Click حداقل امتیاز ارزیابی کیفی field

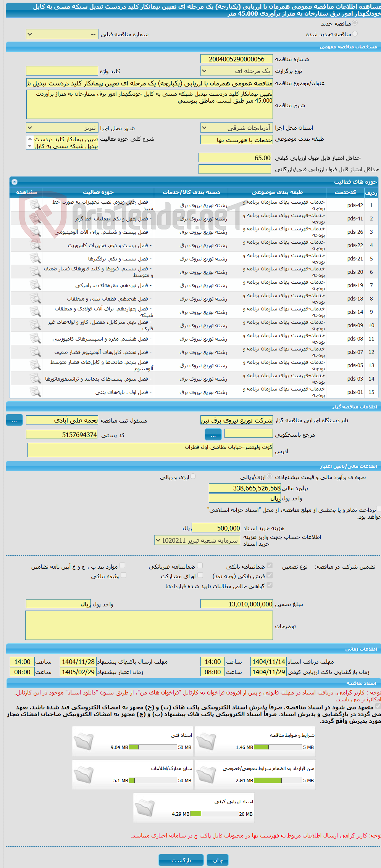coord(235,158)
